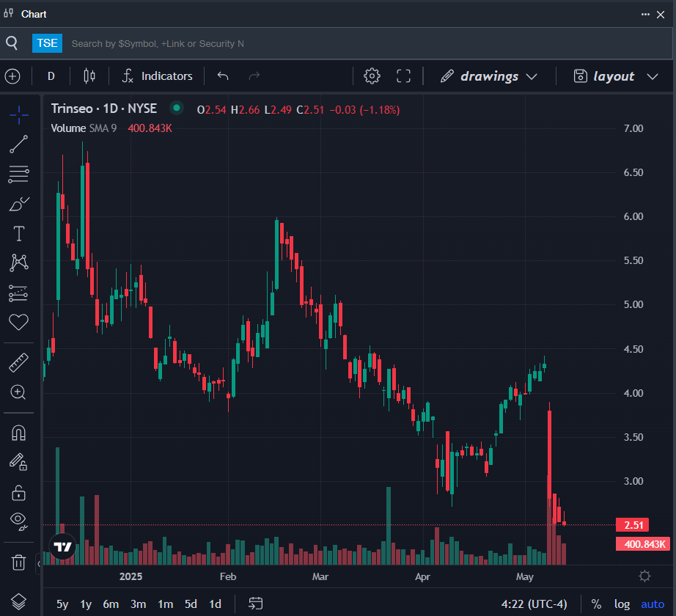Open the forecasting and measurement tools
Image resolution: width=676 pixels, height=616 pixels.
pyautogui.click(x=18, y=293)
